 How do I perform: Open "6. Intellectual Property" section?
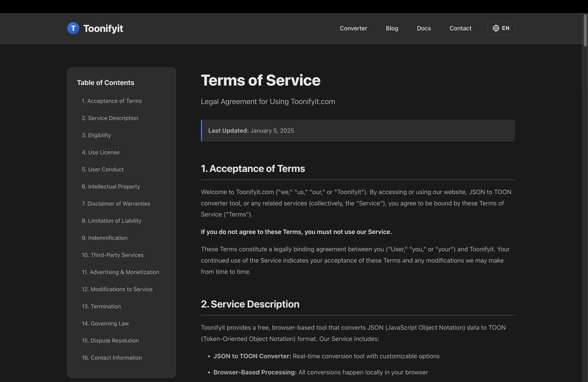111,186
